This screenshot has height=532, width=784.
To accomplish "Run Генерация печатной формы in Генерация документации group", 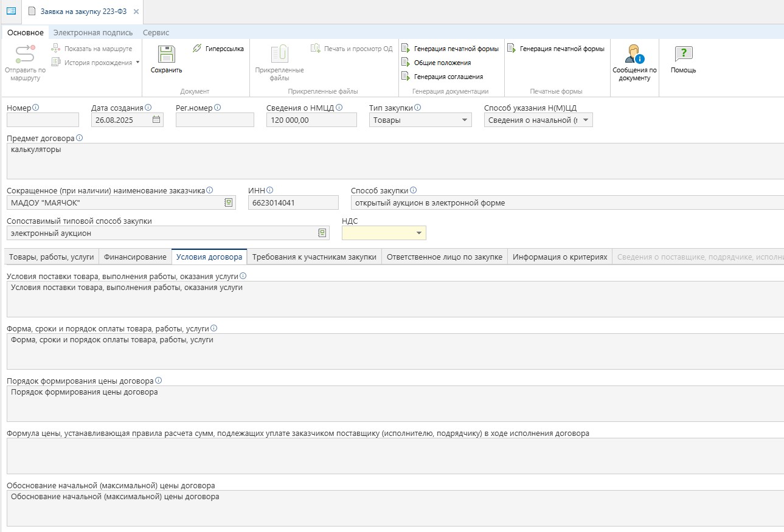I will click(x=449, y=49).
